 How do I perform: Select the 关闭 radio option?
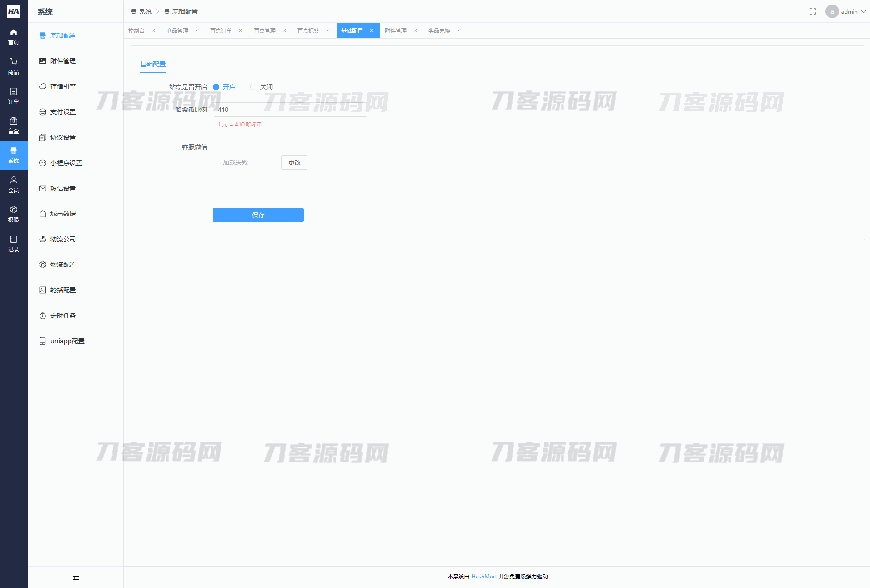point(253,87)
